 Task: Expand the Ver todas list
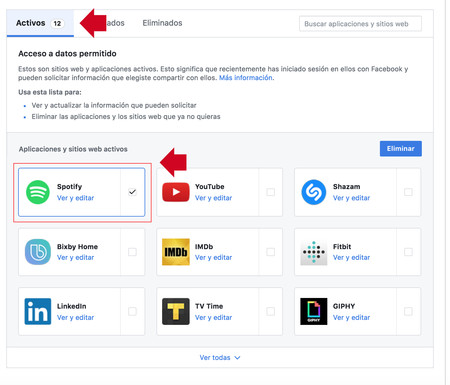pyautogui.click(x=220, y=357)
